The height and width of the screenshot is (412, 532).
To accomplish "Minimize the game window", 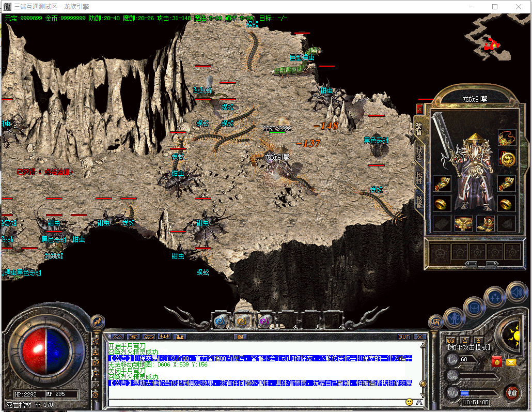I will pyautogui.click(x=472, y=7).
